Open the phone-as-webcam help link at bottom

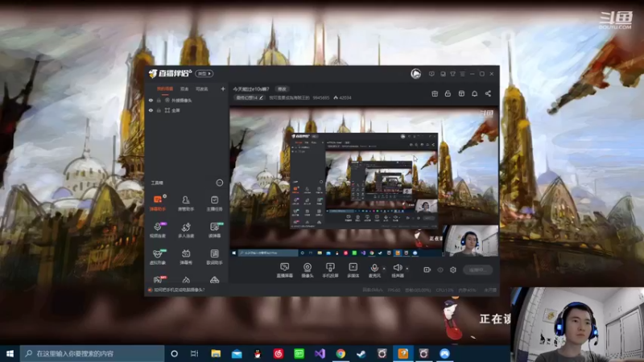179,290
